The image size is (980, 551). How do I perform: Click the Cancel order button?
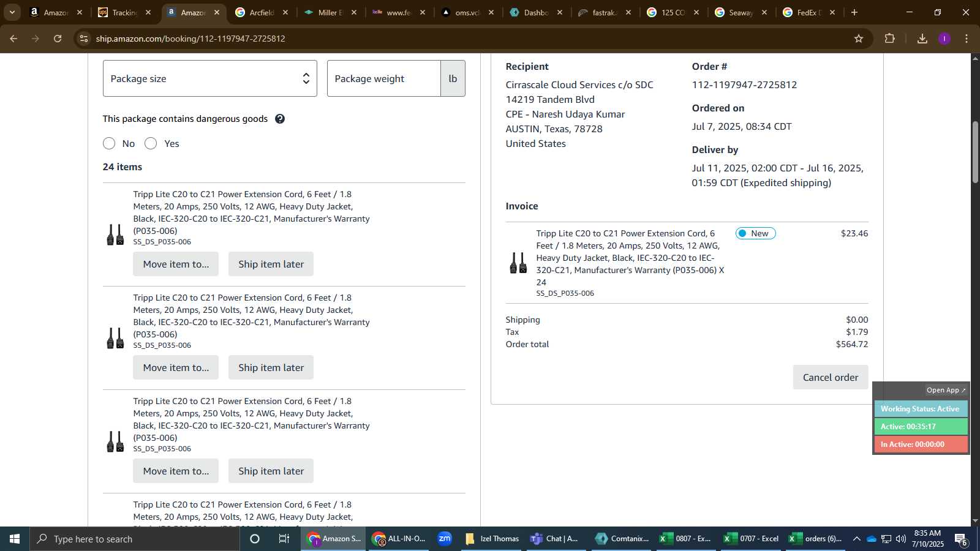coord(831,377)
